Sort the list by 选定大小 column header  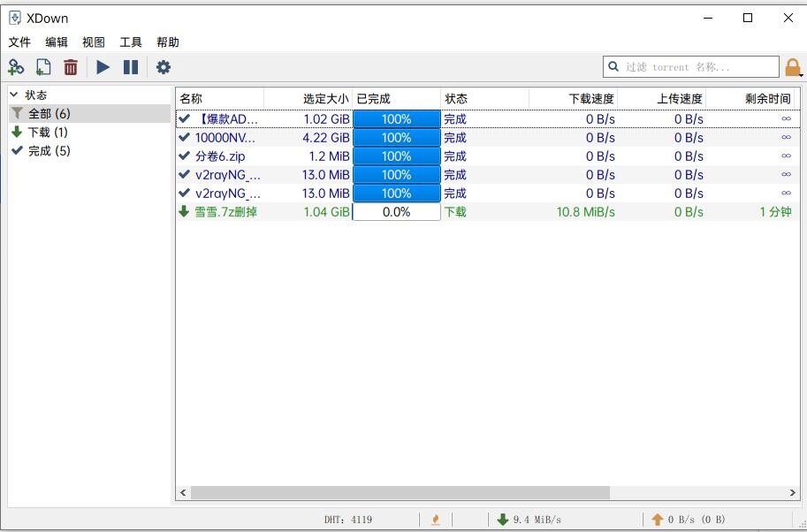[x=325, y=99]
